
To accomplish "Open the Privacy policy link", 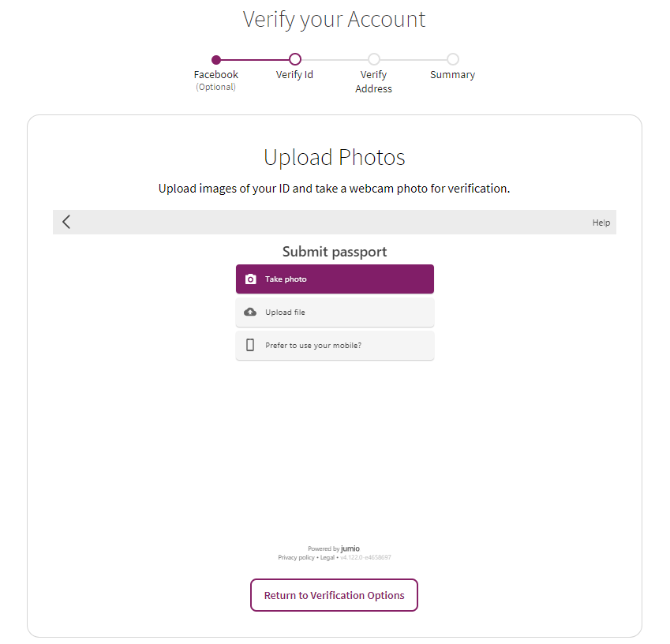I will (x=296, y=558).
